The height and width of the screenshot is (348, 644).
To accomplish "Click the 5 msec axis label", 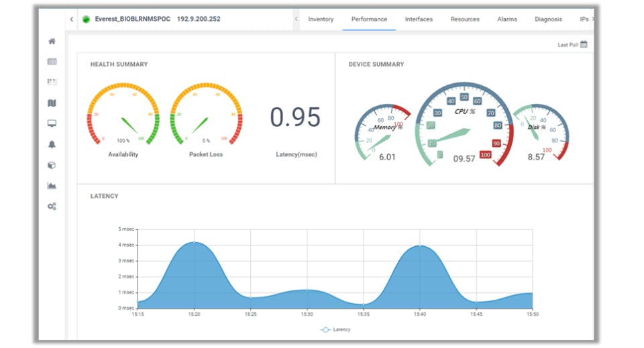I will click(x=126, y=229).
